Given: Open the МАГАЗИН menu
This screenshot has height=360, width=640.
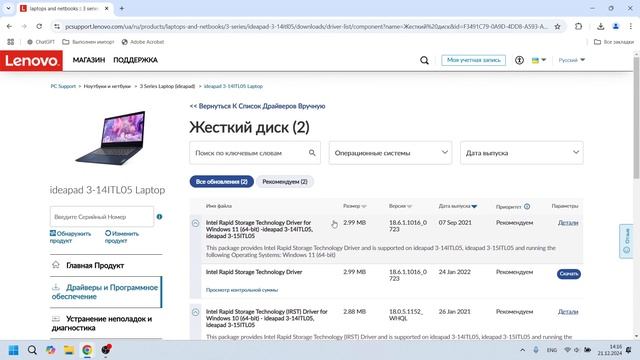Looking at the screenshot, I should 89,60.
